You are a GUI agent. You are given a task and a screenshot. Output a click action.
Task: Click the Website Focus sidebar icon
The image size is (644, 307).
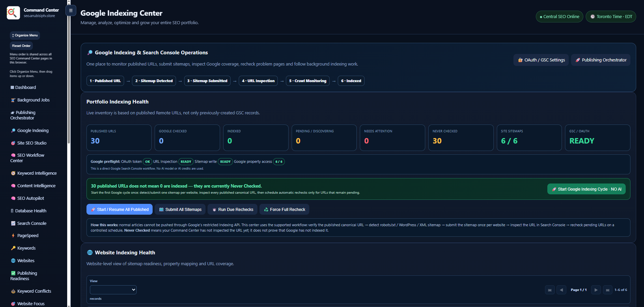13,304
